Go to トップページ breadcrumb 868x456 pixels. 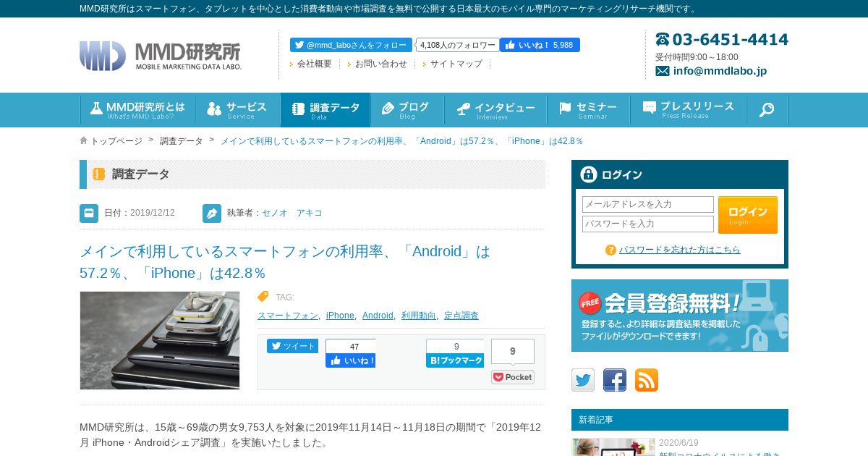click(x=116, y=141)
